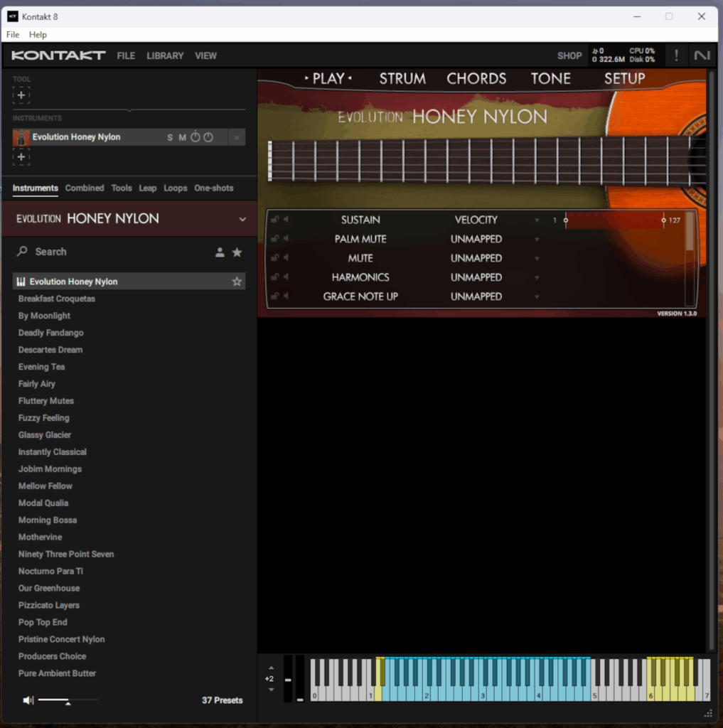Open the File menu in the window menu bar
This screenshot has height=728, width=723.
click(13, 34)
